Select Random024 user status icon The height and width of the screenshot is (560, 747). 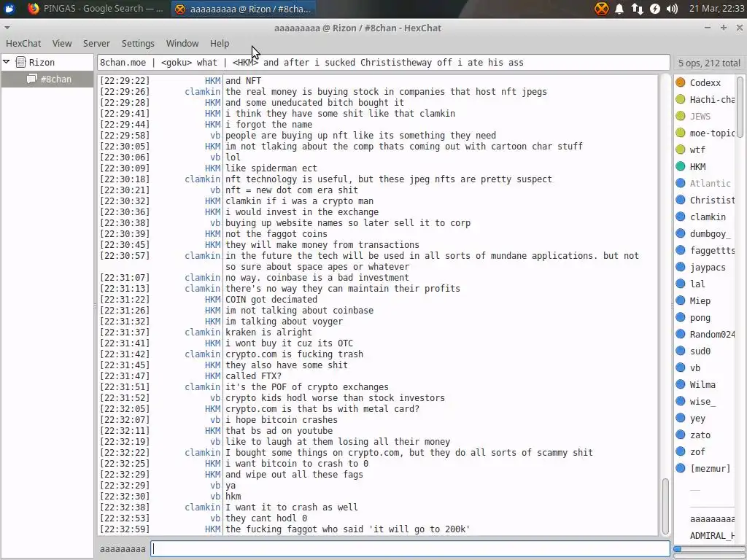pos(681,334)
